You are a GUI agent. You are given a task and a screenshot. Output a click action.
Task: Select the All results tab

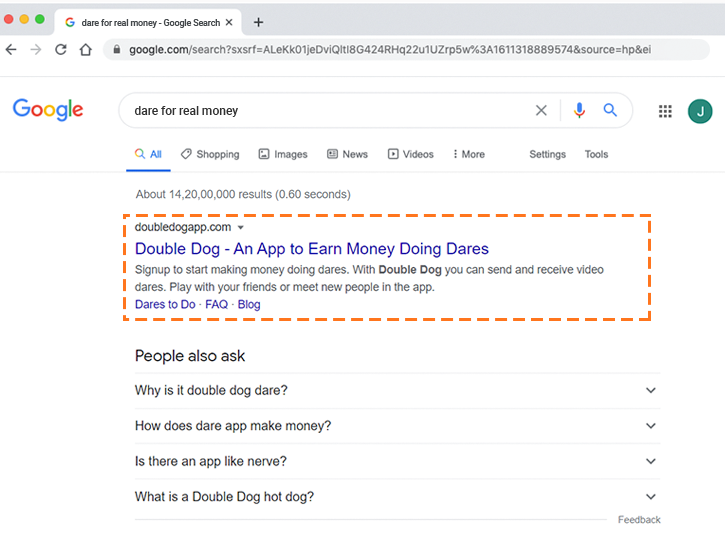tap(148, 154)
